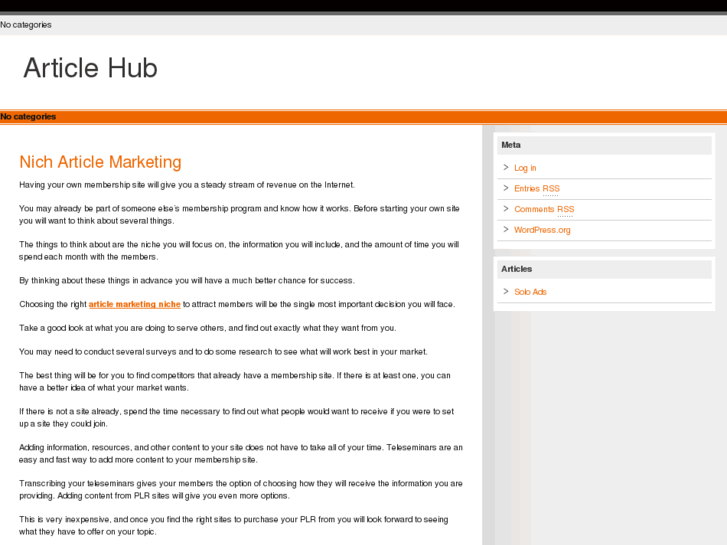The image size is (727, 545).
Task: Click the paragraph starting 'The things to think about'
Action: point(239,250)
